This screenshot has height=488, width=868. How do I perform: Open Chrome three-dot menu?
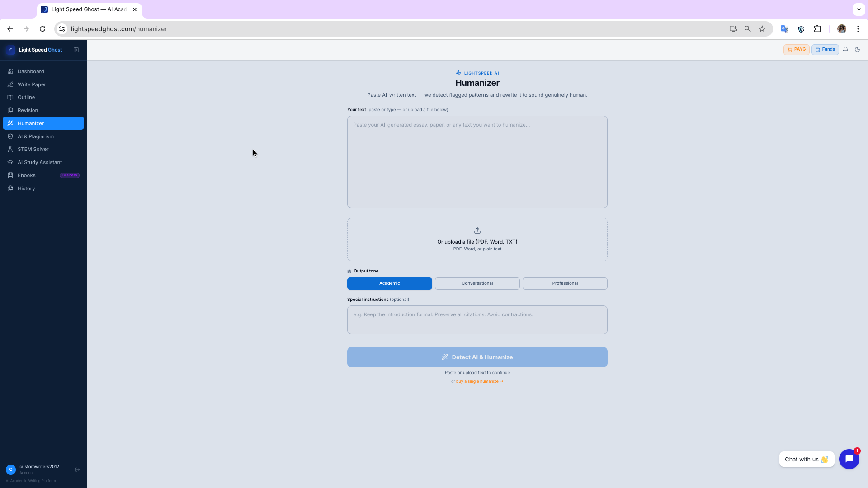coord(858,29)
